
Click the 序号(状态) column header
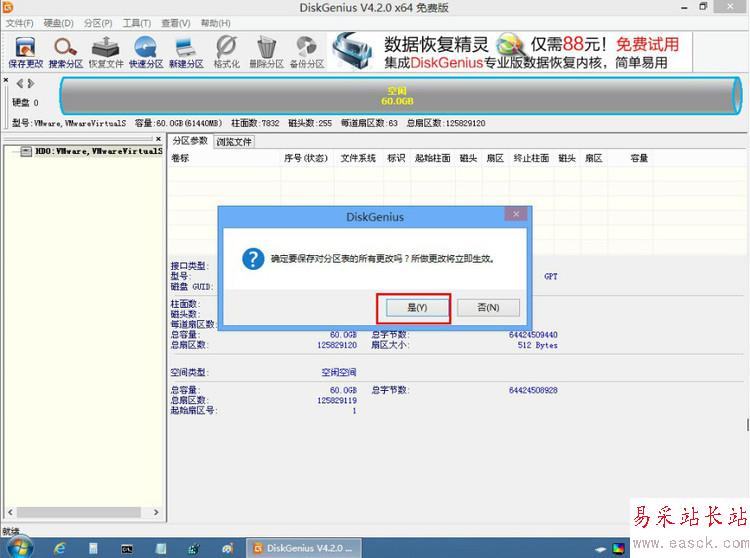coord(306,158)
